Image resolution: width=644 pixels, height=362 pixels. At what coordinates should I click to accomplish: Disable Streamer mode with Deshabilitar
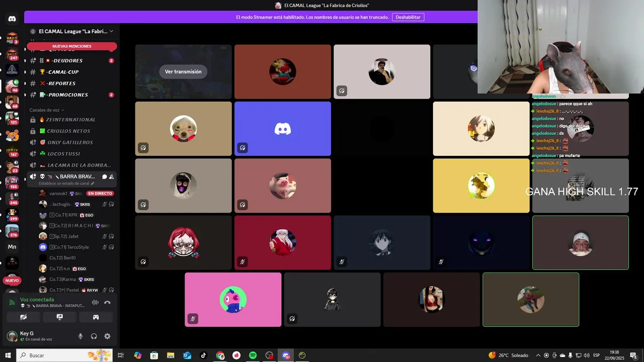pyautogui.click(x=408, y=17)
